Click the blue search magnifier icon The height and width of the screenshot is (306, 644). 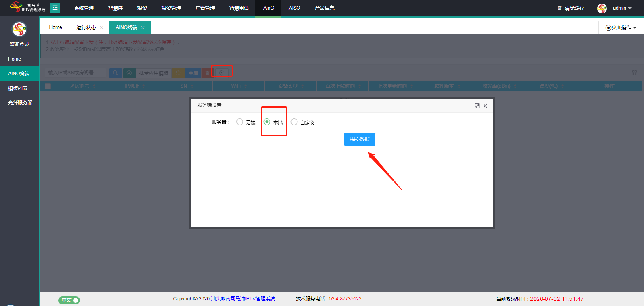116,73
